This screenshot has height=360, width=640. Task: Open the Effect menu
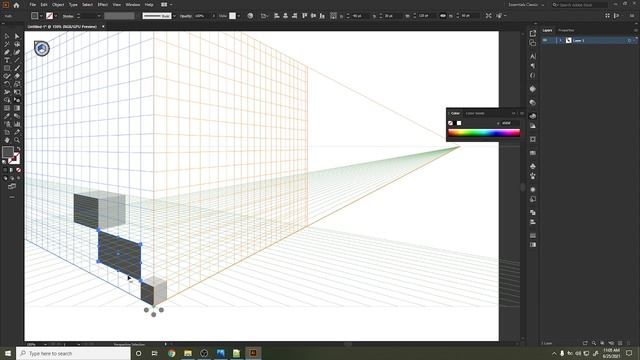[102, 5]
